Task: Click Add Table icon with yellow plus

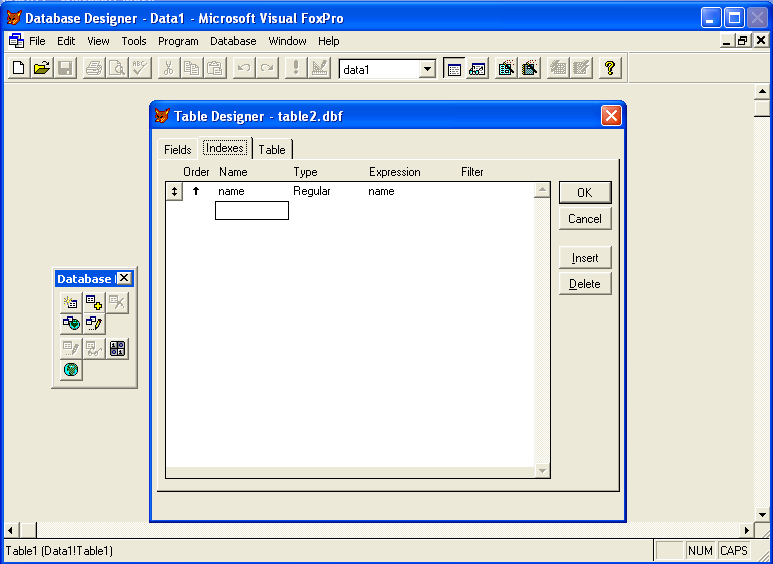Action: pyautogui.click(x=94, y=302)
